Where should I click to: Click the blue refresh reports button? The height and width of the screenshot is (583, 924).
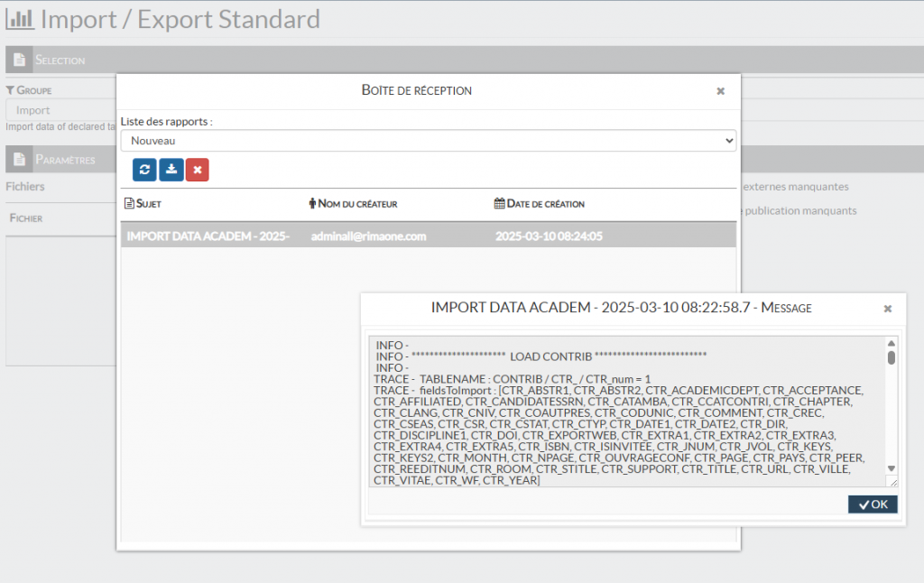tap(144, 170)
